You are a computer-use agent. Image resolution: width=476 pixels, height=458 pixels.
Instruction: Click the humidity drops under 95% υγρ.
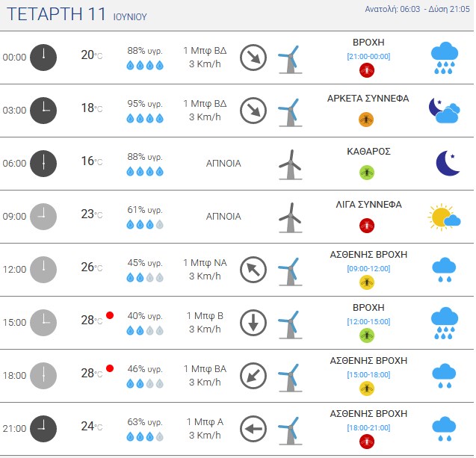tap(145, 118)
